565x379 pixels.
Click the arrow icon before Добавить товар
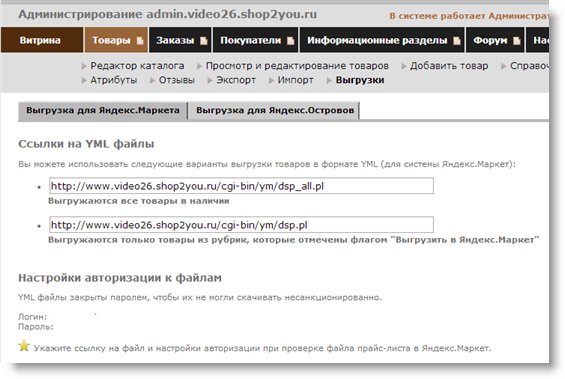point(404,66)
